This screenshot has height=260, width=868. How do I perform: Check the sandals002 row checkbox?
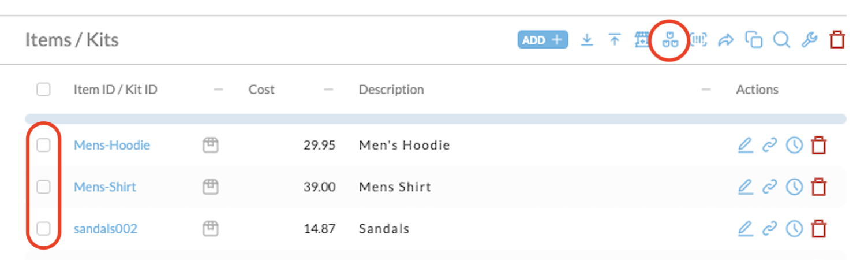click(x=43, y=229)
